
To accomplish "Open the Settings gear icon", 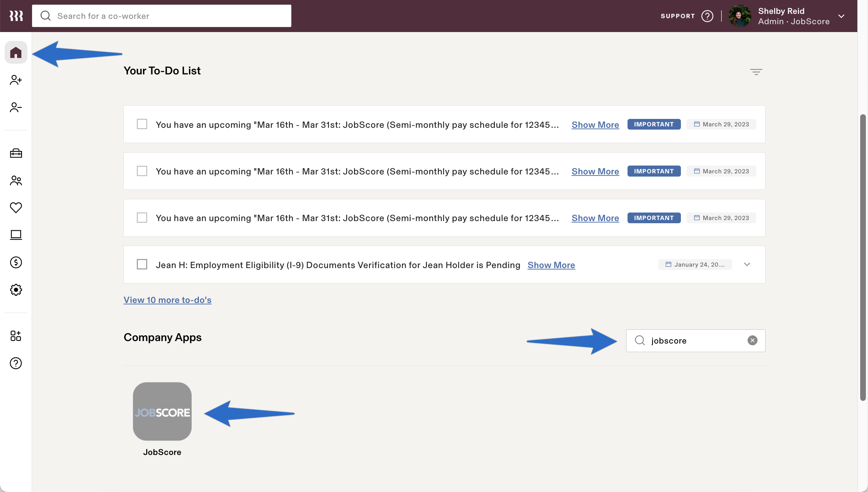I will coord(16,290).
